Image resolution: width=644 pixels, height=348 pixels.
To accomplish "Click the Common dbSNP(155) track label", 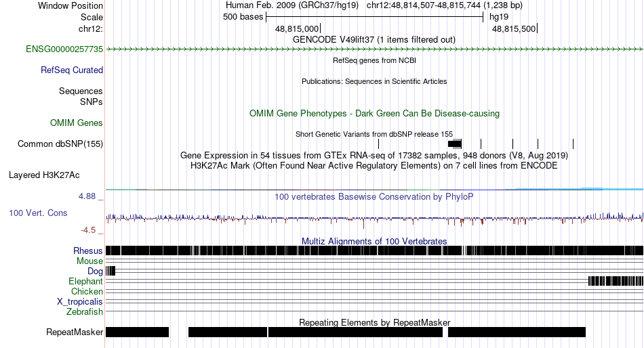I will click(60, 144).
